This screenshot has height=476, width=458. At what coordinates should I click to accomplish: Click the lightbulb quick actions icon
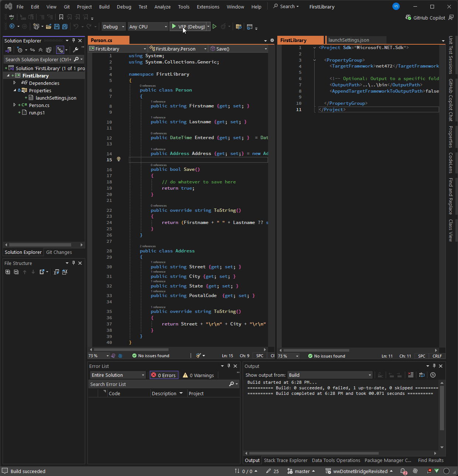point(119,159)
